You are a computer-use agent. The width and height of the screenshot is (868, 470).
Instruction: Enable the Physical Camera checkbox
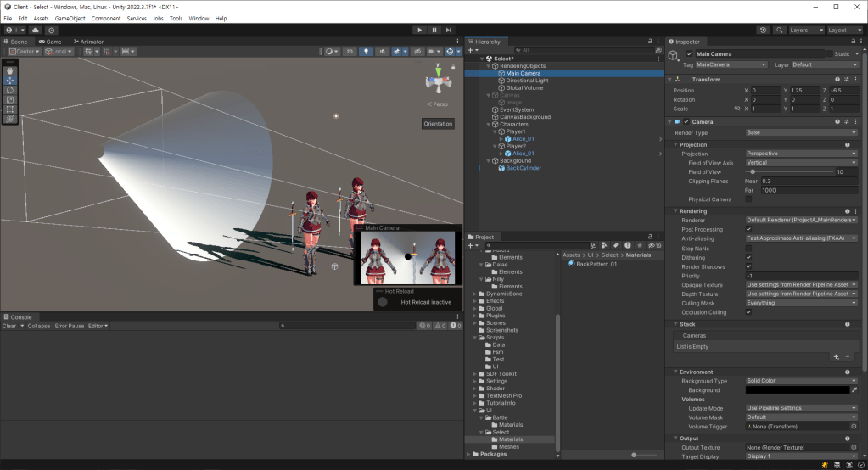748,199
